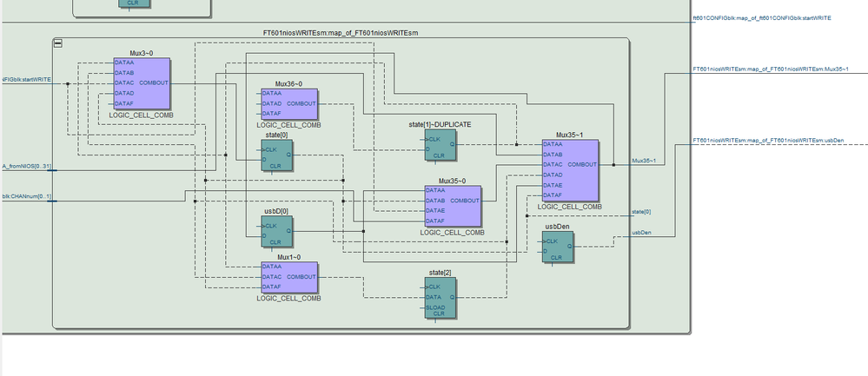Click the state[0] register block
Screen dimensions: 868x376
tap(277, 155)
